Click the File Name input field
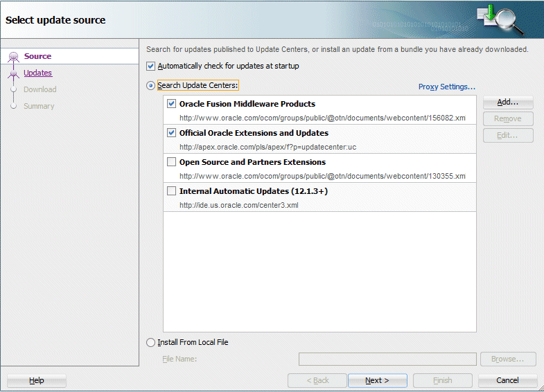544x392 pixels. pyautogui.click(x=387, y=359)
